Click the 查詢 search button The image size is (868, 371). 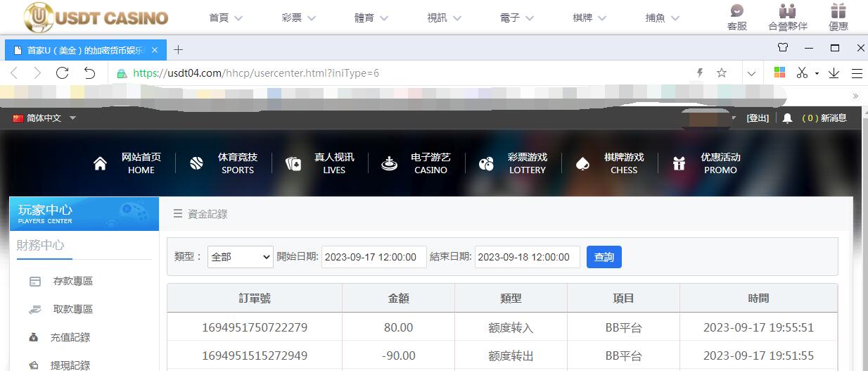coord(604,257)
